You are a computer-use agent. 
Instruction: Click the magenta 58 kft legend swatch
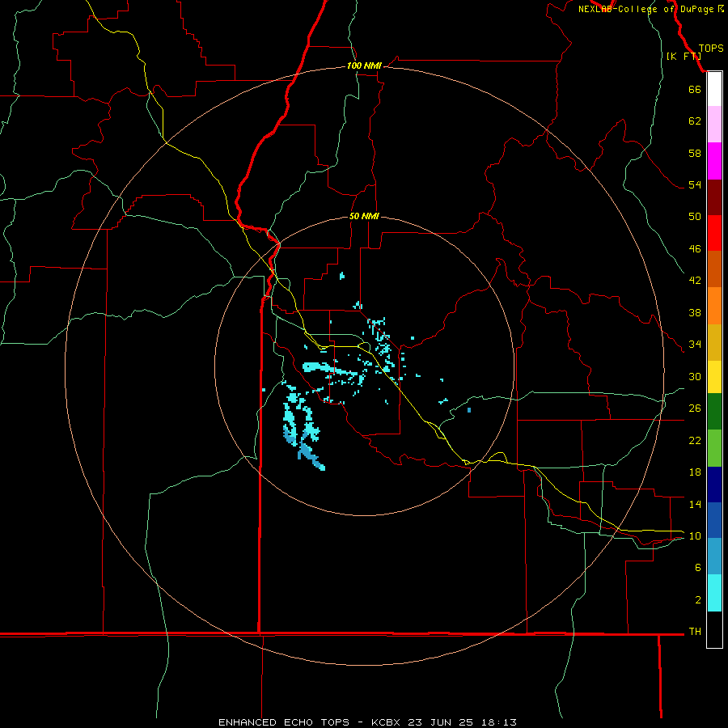point(714,161)
